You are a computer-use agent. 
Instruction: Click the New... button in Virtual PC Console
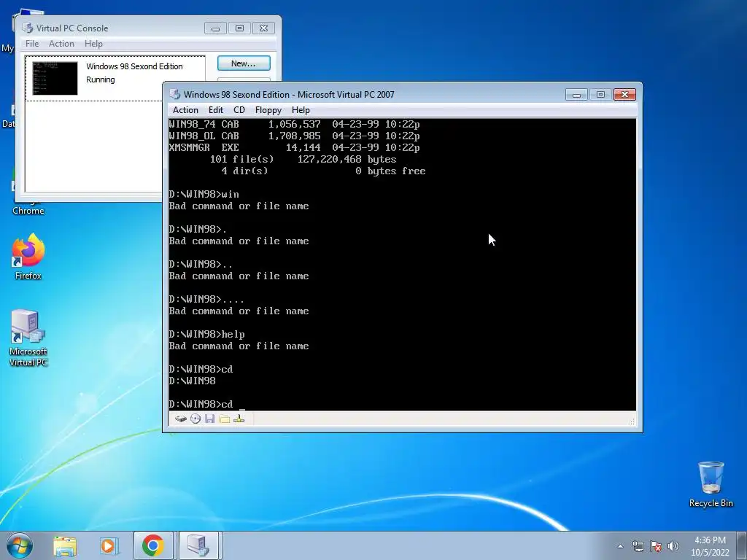pos(244,63)
